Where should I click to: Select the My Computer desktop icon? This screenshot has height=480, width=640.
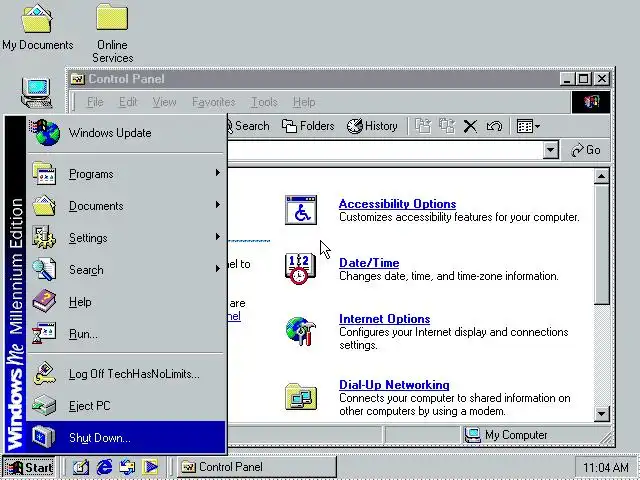tap(37, 93)
